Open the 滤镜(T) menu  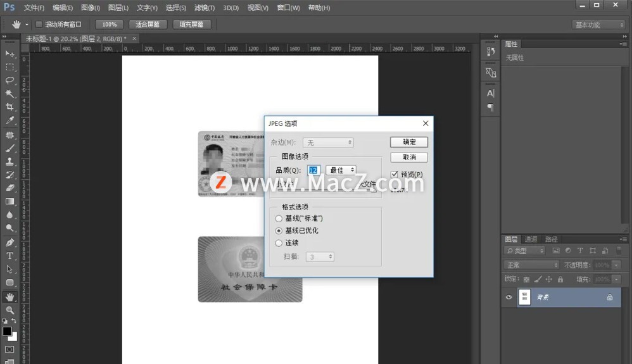point(205,8)
